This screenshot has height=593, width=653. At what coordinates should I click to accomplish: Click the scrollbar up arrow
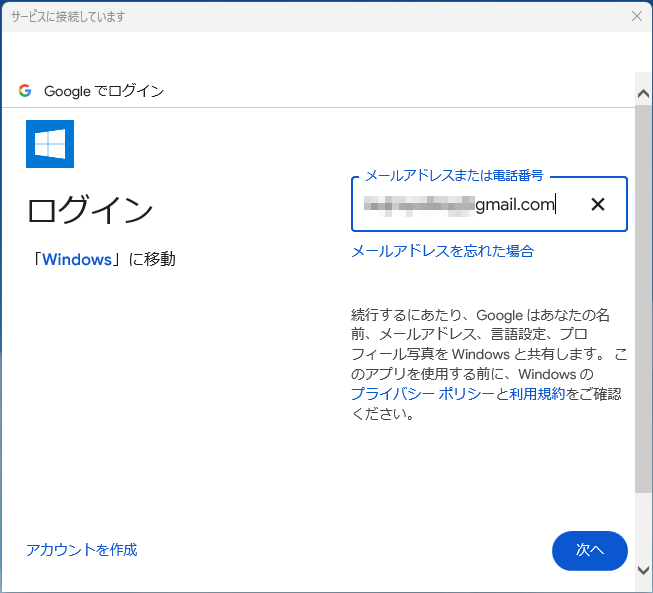coord(643,94)
